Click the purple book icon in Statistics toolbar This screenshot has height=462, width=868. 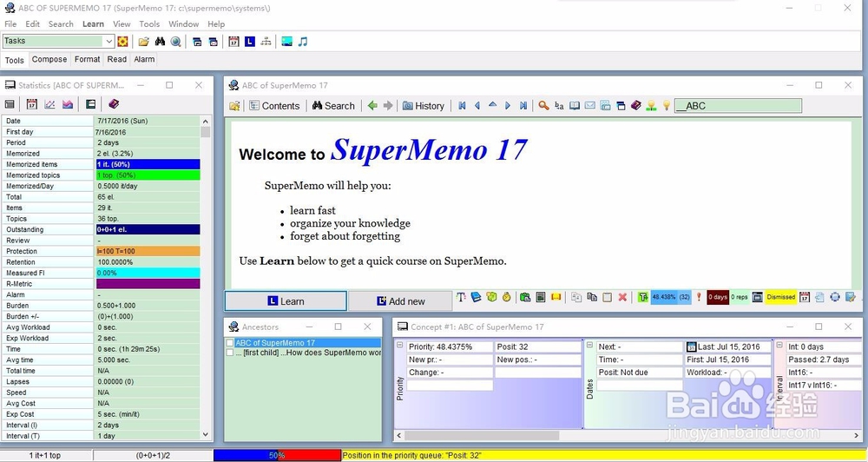pyautogui.click(x=114, y=104)
